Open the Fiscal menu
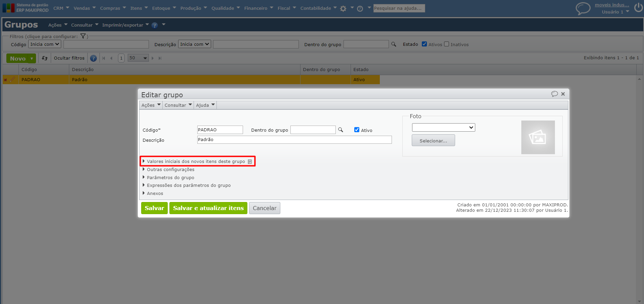The image size is (644, 304). [287, 8]
